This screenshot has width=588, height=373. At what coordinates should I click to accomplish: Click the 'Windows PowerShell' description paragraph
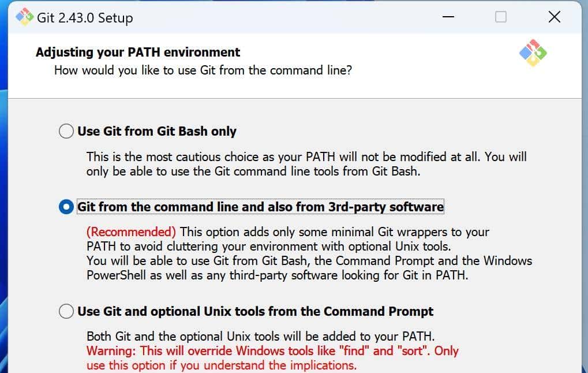(309, 268)
